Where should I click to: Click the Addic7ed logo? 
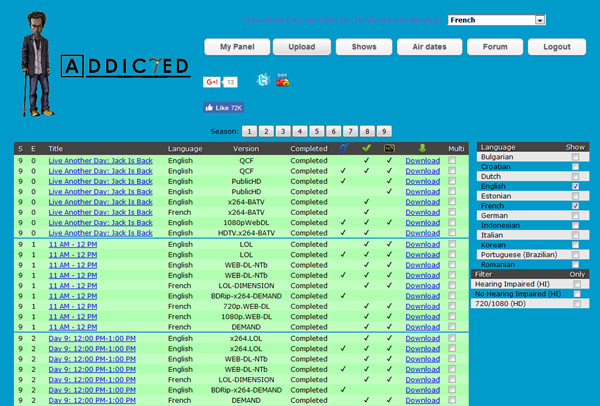point(125,67)
